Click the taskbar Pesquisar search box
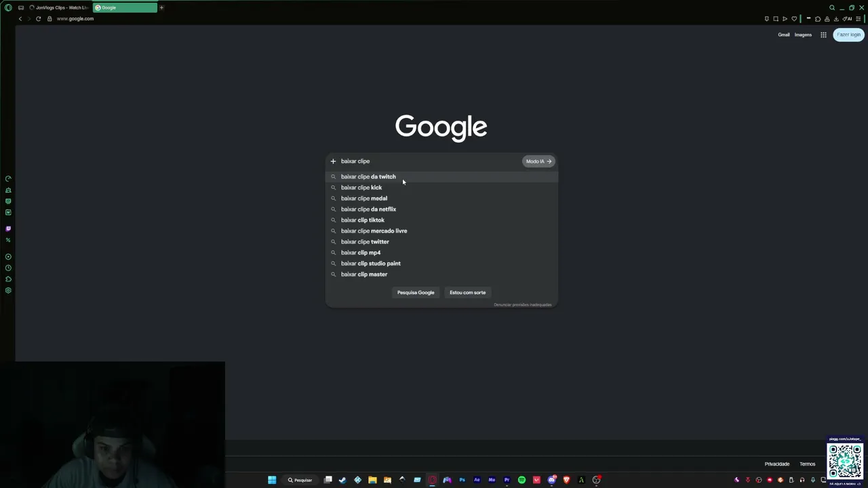 point(300,480)
